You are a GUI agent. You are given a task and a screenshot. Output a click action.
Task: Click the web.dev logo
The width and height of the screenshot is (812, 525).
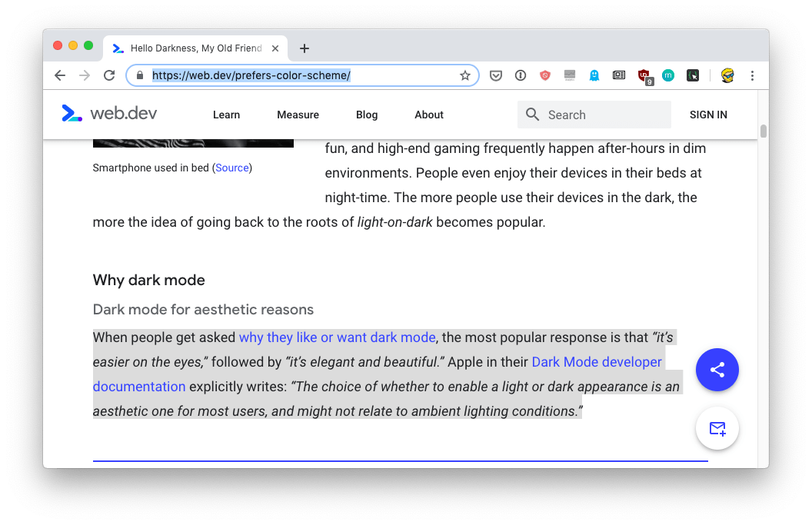(x=110, y=113)
